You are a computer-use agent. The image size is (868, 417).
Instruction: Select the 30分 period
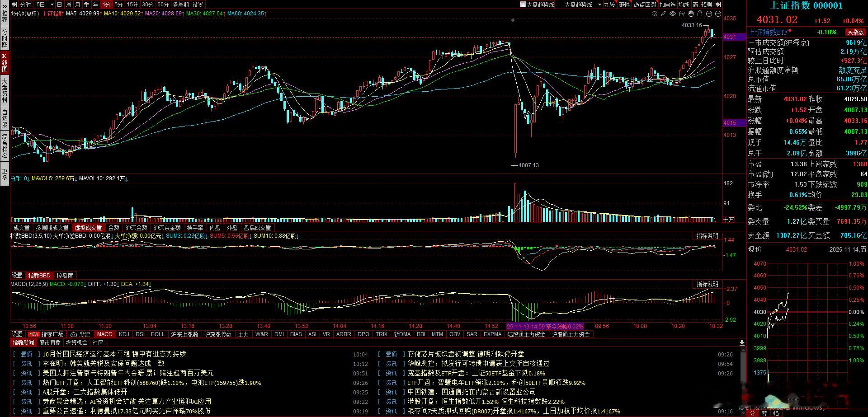[x=148, y=5]
